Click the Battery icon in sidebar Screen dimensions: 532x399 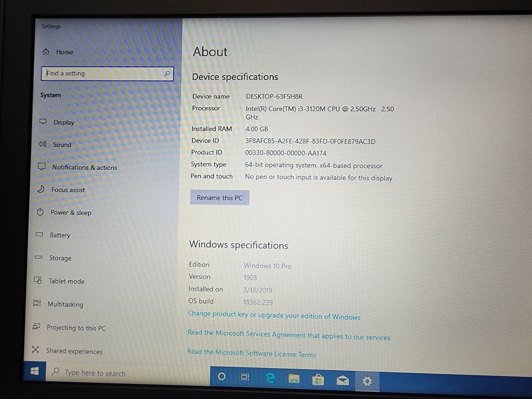point(39,234)
